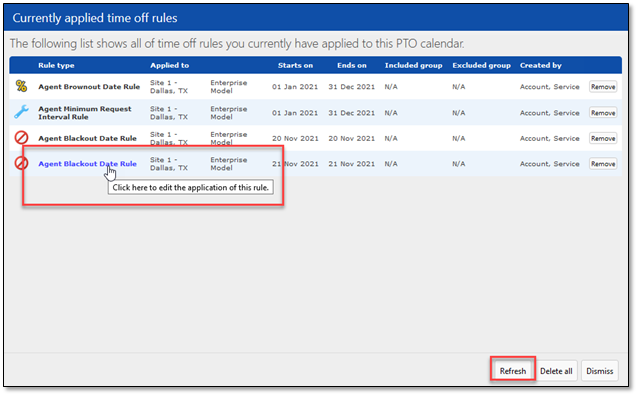Open Agent Minimum Request Interval Rule for editing

click(85, 113)
